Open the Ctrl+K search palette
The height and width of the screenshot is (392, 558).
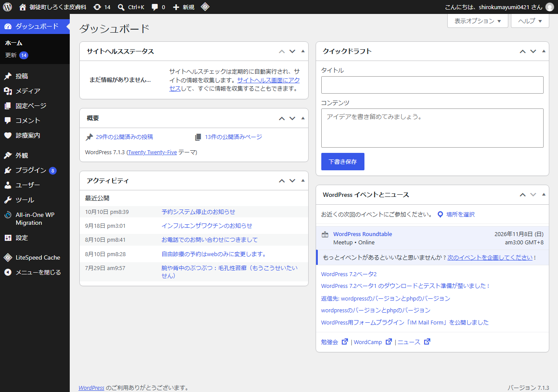[x=131, y=7]
